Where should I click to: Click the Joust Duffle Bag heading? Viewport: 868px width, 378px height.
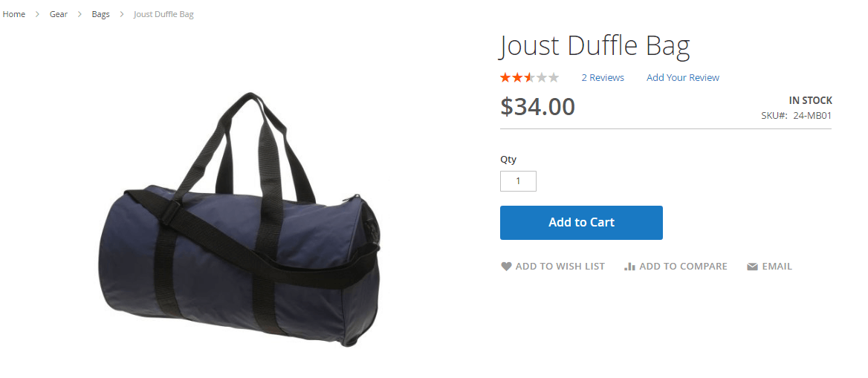coord(595,46)
